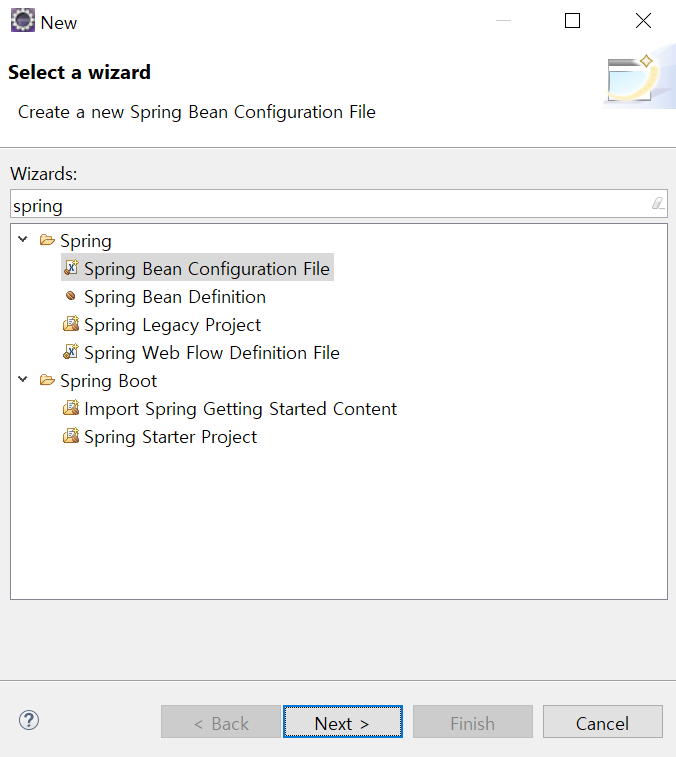The width and height of the screenshot is (676, 757).
Task: Click the Spring Boot folder icon
Action: [x=47, y=380]
